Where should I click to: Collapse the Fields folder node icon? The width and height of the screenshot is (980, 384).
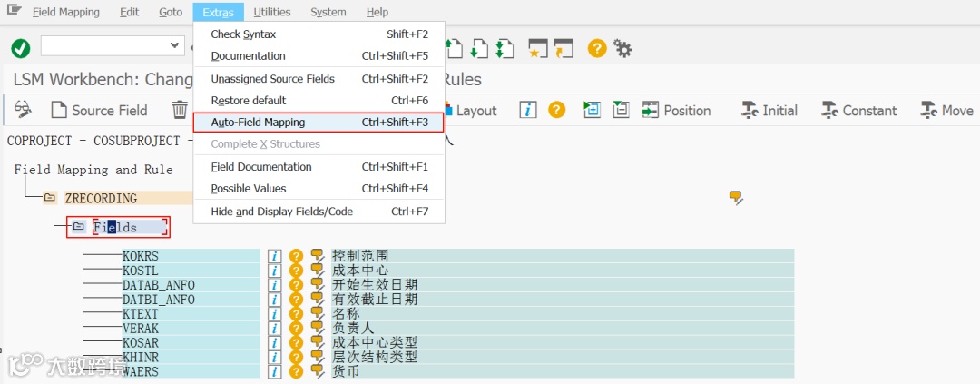tap(78, 227)
